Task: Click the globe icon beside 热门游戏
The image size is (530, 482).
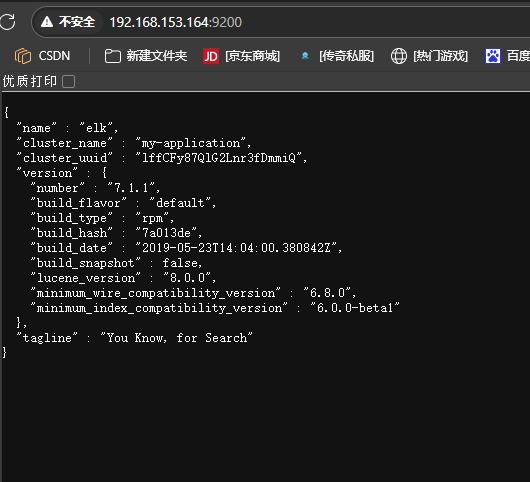Action: (399, 56)
